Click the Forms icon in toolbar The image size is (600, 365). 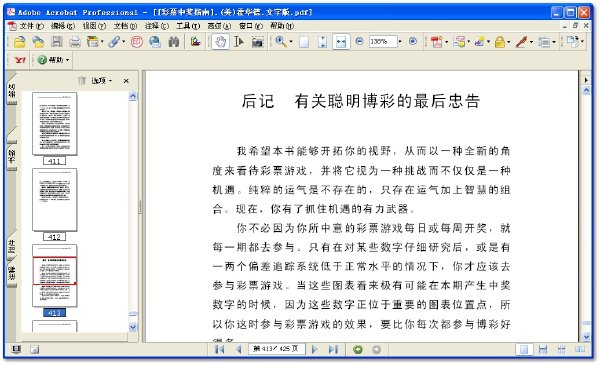[544, 42]
